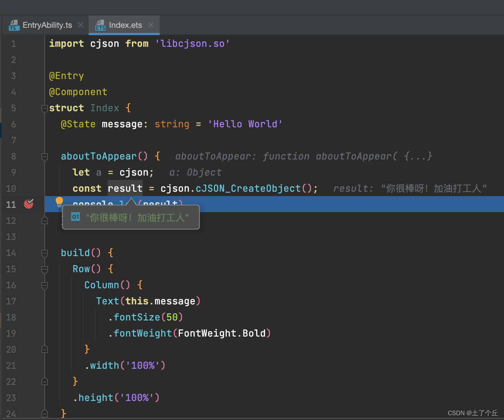This screenshot has height=420, width=504.
Task: Click the 'Hello World' string literal
Action: (x=245, y=124)
